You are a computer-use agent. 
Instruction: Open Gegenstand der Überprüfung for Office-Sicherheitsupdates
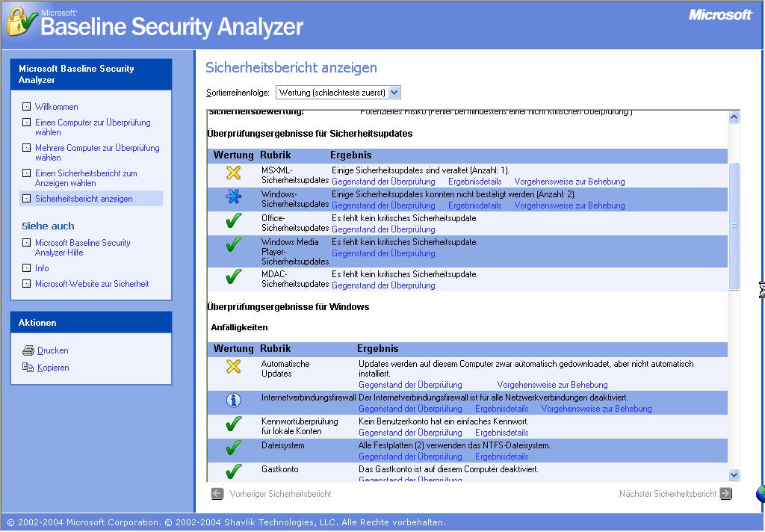383,229
